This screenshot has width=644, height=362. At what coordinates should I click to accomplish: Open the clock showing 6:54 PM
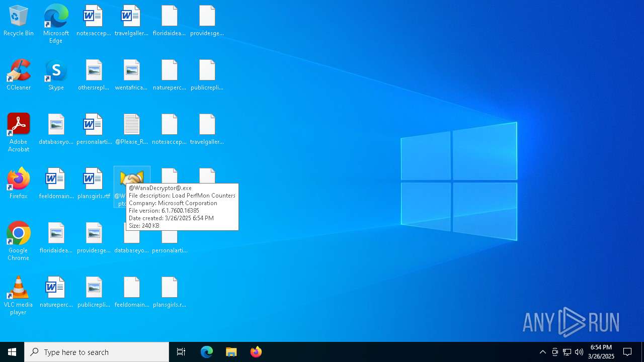coord(601,352)
